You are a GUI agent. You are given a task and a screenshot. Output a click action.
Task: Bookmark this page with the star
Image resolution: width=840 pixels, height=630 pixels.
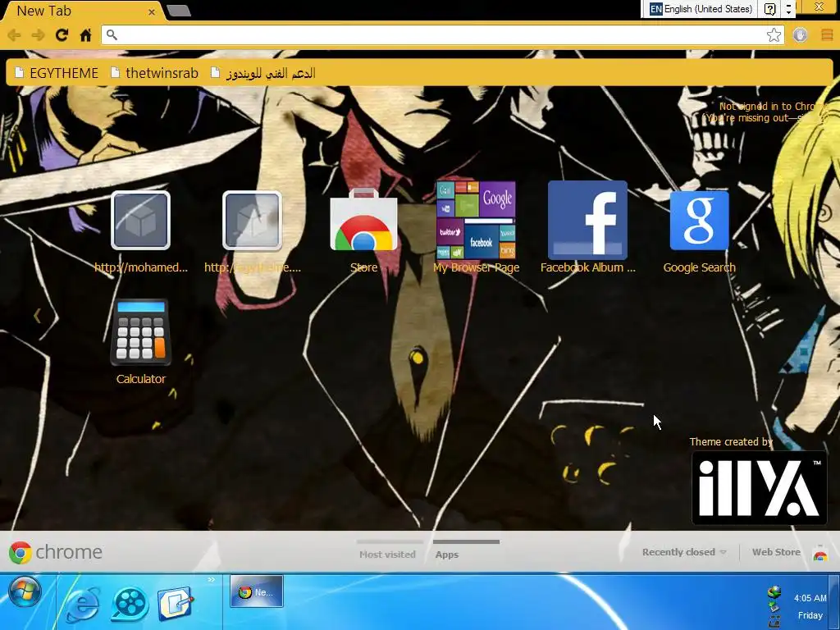774,34
